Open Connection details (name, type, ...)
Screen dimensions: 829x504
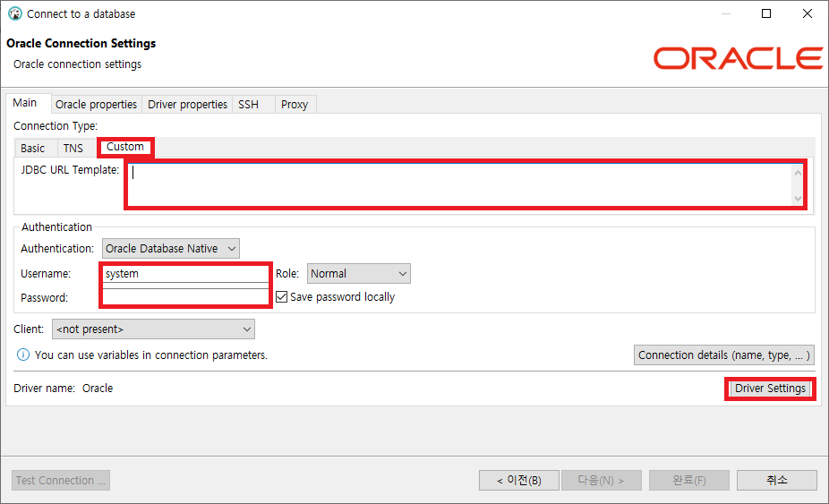(x=723, y=355)
